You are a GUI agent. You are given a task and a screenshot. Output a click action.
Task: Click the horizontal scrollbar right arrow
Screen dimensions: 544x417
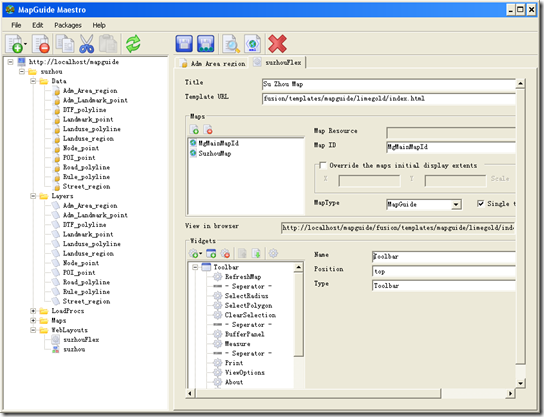[510, 393]
